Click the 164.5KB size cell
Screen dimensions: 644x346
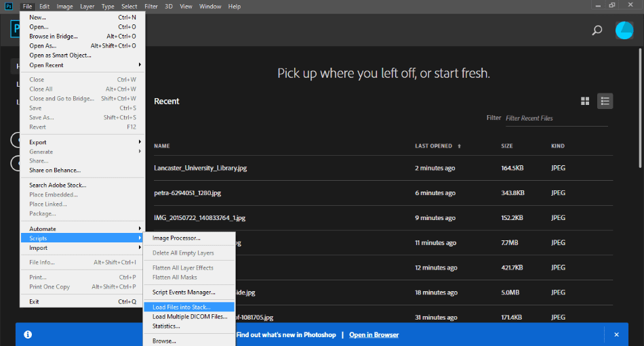coord(512,168)
